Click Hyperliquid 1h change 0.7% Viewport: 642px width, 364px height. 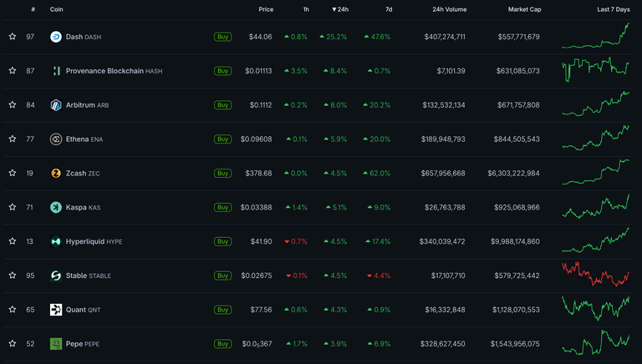click(296, 241)
